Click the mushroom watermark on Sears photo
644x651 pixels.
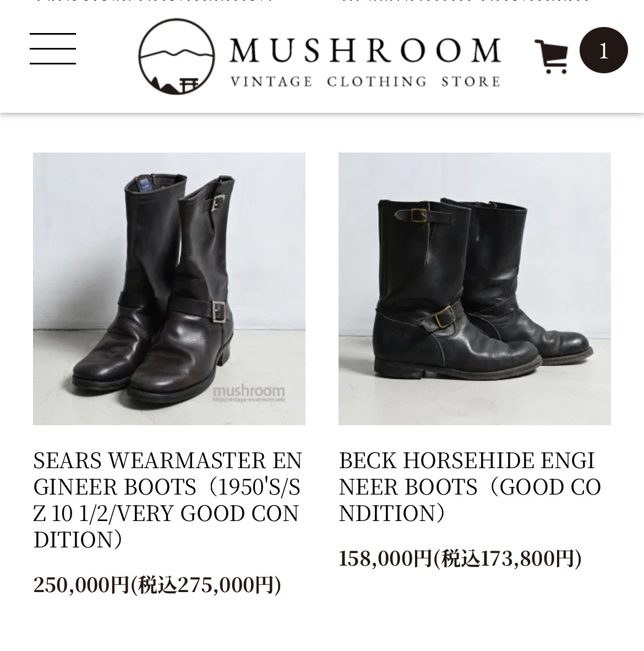coord(249,393)
